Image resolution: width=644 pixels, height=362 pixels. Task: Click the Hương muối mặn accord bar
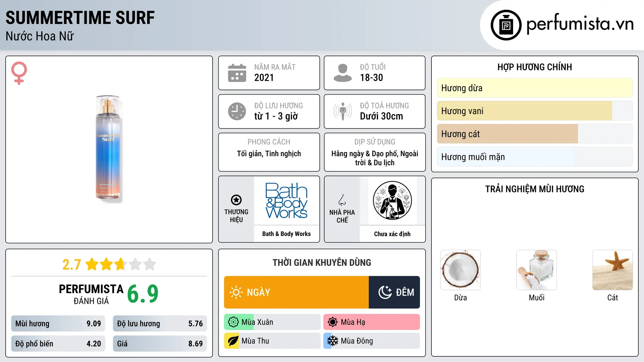point(535,157)
